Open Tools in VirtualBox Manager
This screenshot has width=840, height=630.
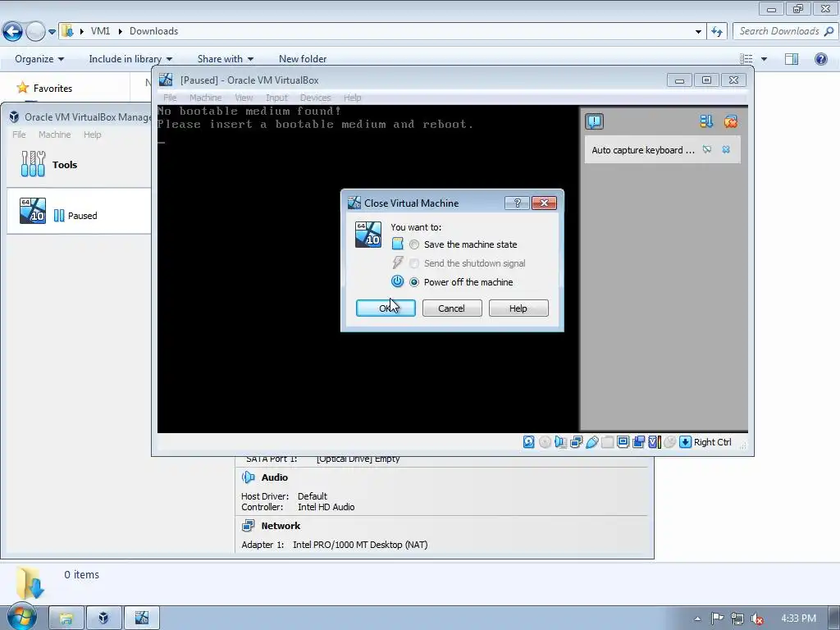79,164
